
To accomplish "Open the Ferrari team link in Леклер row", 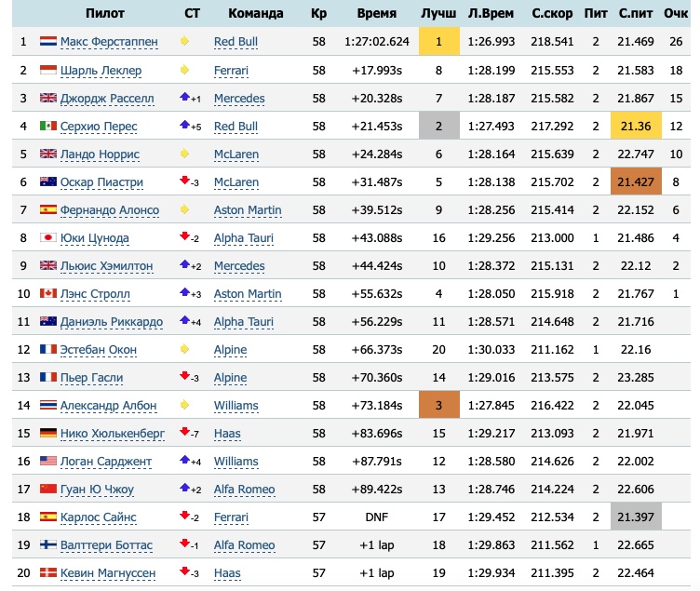I will click(231, 71).
